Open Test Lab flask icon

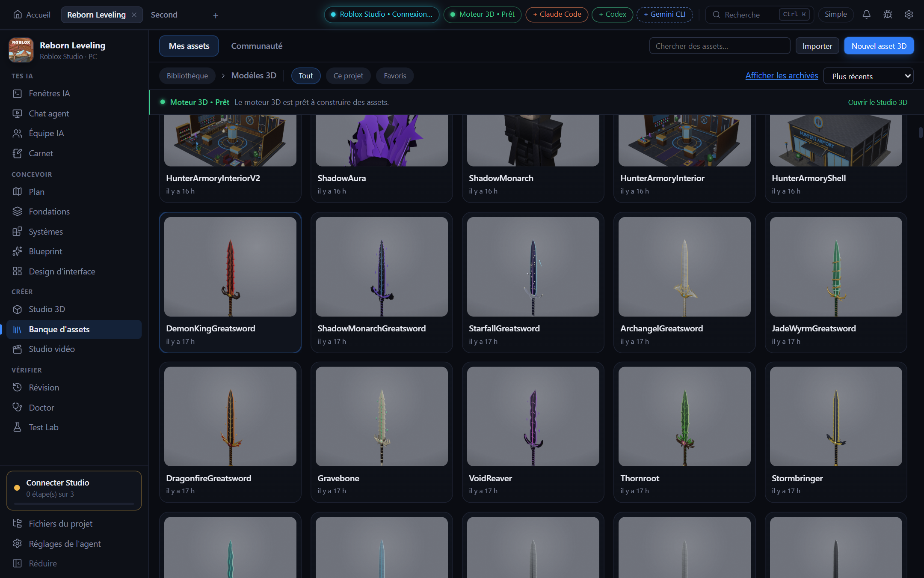[x=17, y=427]
